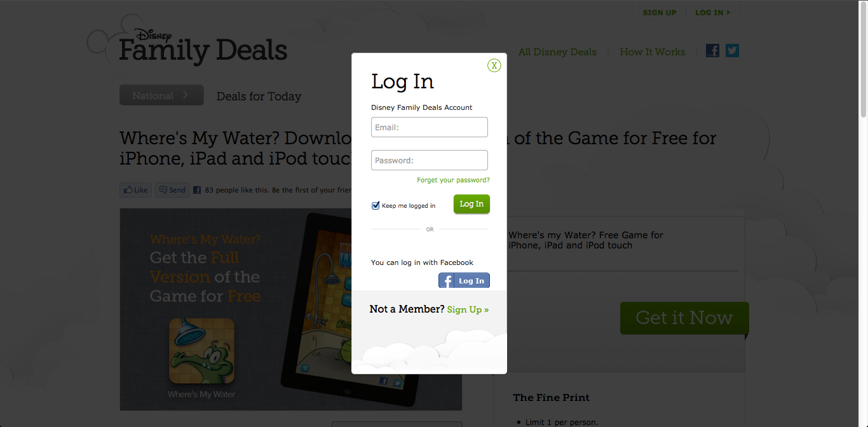Close the Log In dialog with X
868x427 pixels.
494,65
